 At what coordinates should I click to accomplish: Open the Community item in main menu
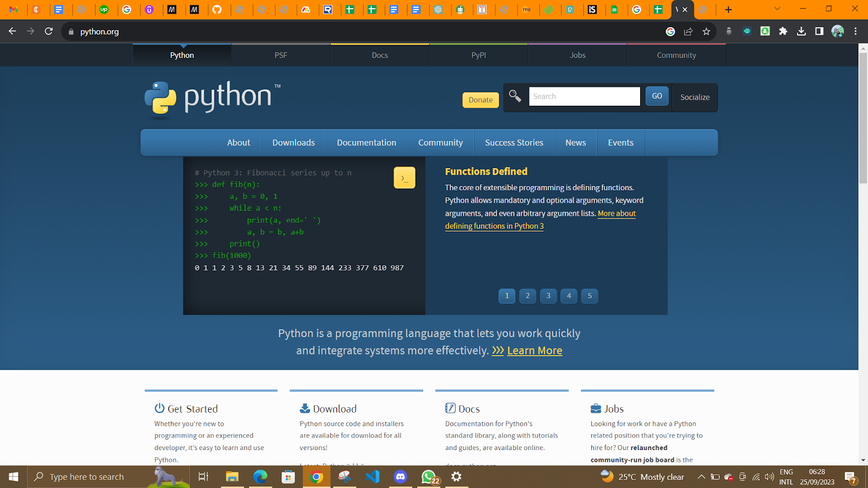click(441, 143)
